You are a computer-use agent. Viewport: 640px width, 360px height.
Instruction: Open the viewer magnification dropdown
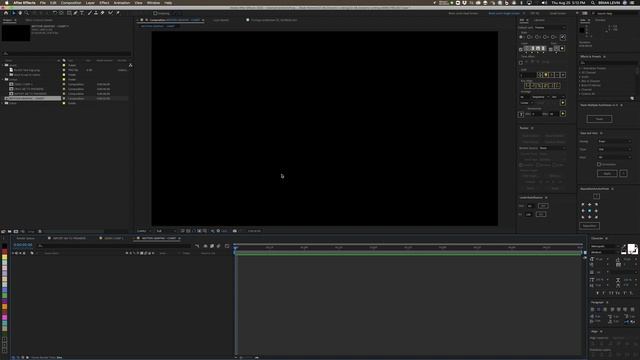click(x=144, y=231)
